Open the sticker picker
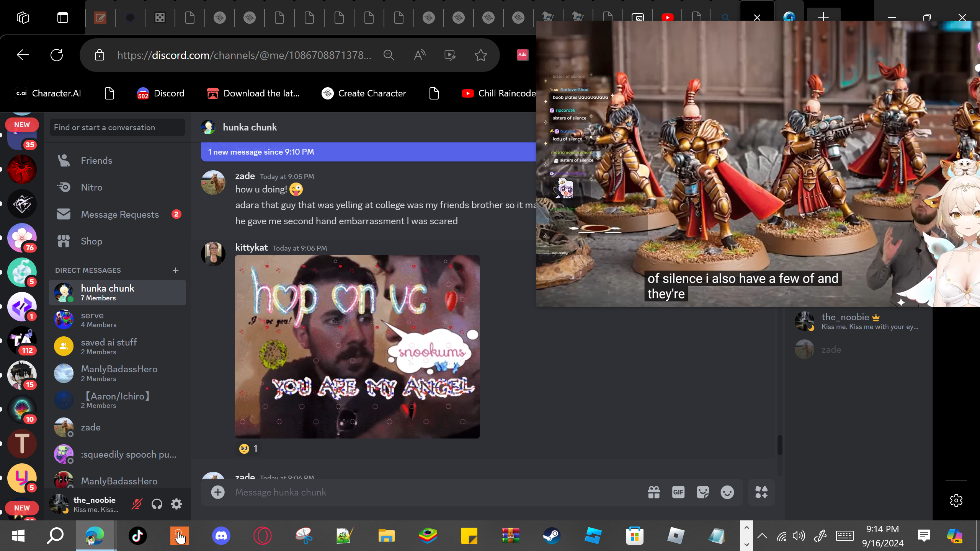980x551 pixels. 703,492
